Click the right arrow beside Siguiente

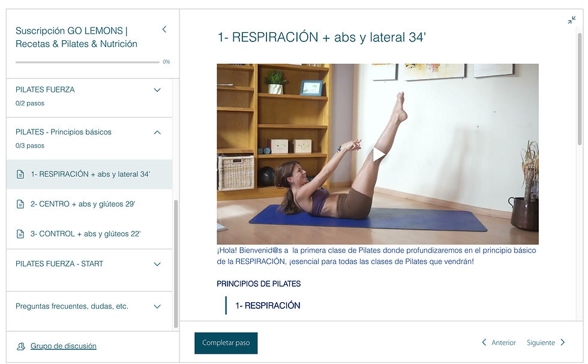(563, 342)
